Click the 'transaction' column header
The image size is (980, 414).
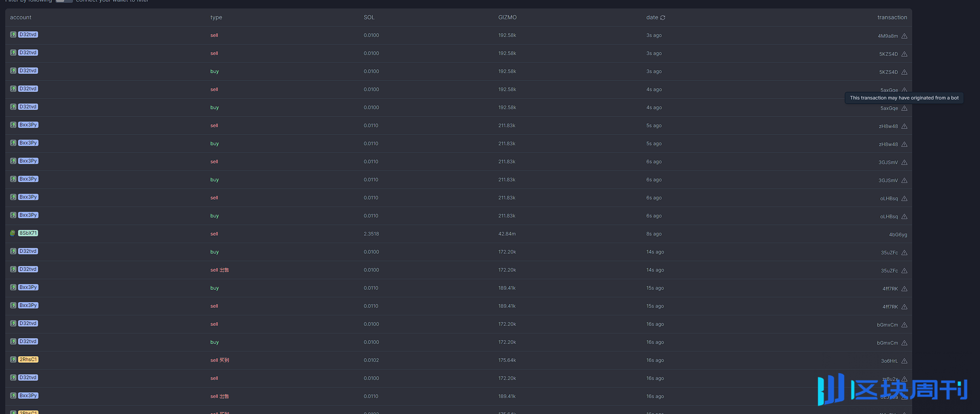point(892,17)
